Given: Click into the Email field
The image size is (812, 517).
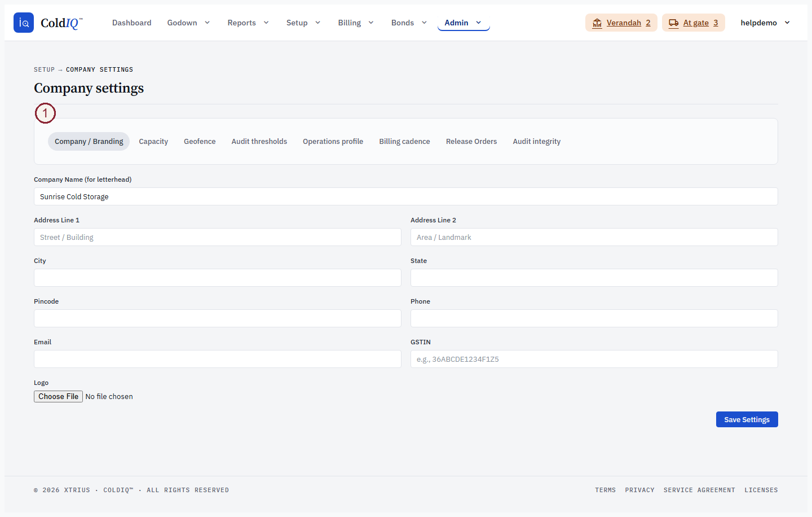Looking at the screenshot, I should [218, 359].
